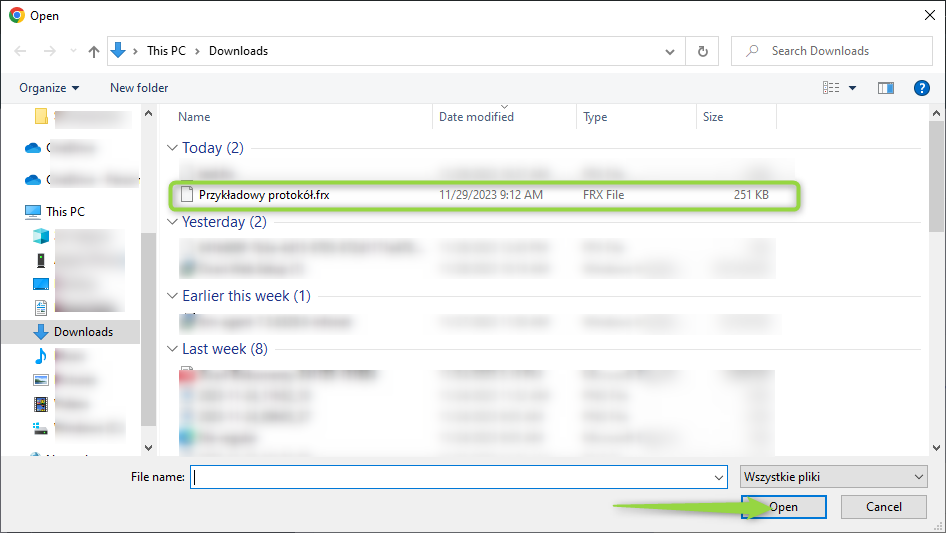Open the Help question mark icon
The image size is (946, 533).
922,88
